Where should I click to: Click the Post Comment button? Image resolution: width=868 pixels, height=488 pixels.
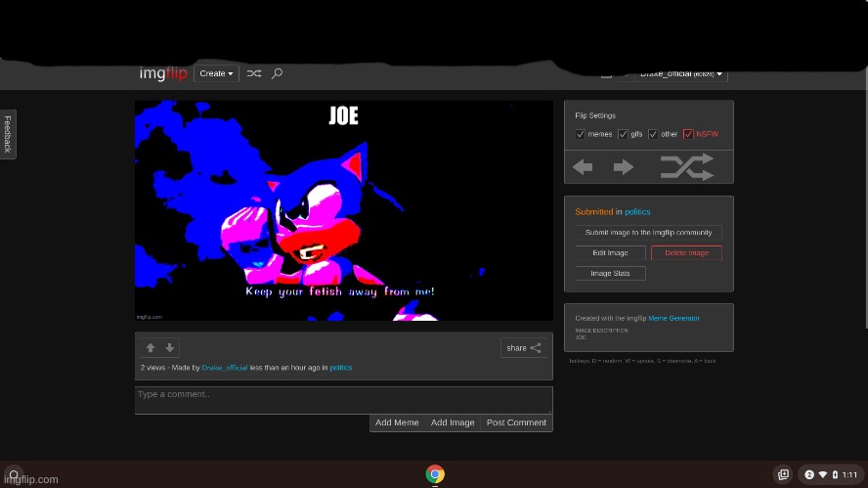click(x=516, y=422)
